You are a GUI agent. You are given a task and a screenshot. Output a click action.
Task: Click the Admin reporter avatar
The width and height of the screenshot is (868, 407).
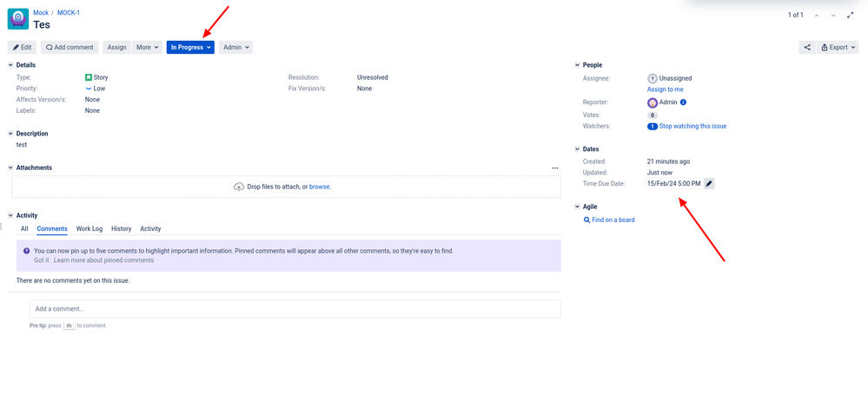point(653,103)
